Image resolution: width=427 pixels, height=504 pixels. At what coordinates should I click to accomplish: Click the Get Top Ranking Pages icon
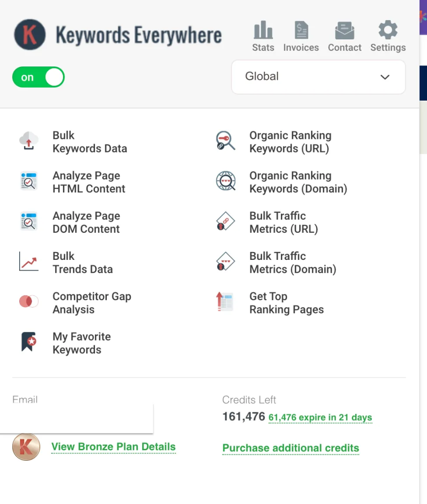[x=225, y=302]
